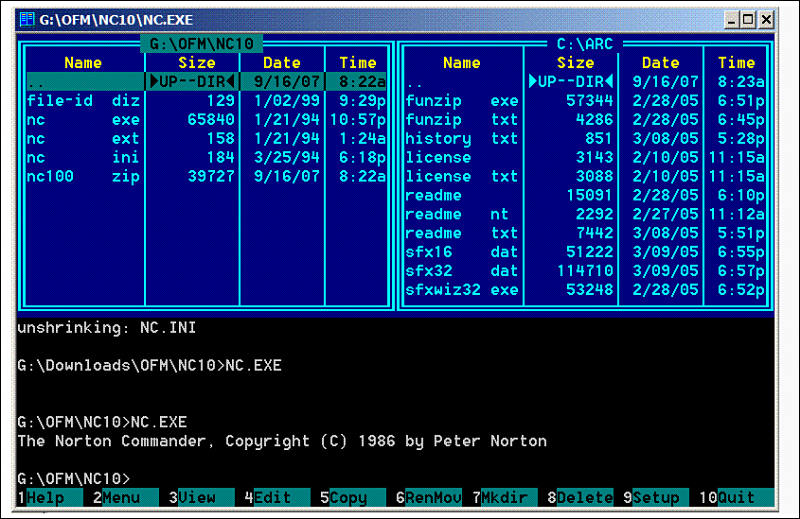The height and width of the screenshot is (519, 800).
Task: Click the size 114710 of sfx32 dat
Action: tap(585, 270)
